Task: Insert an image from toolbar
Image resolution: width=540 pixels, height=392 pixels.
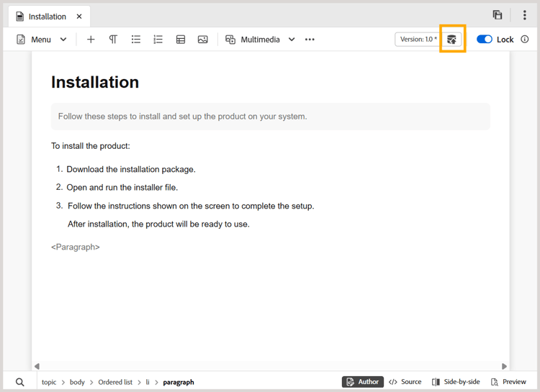Action: tap(203, 40)
